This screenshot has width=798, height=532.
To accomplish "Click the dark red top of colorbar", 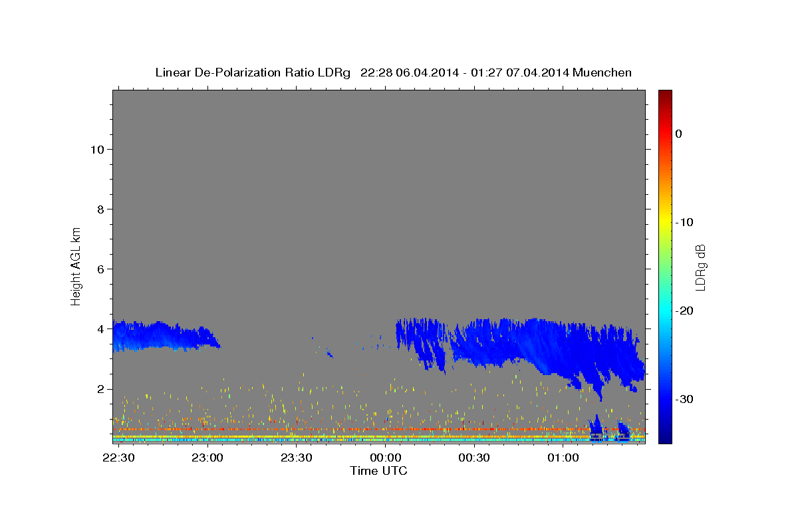I will [665, 95].
